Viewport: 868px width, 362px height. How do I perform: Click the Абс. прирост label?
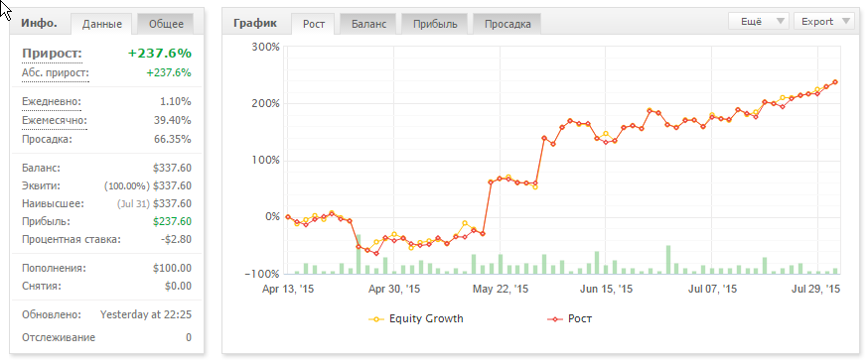[56, 73]
